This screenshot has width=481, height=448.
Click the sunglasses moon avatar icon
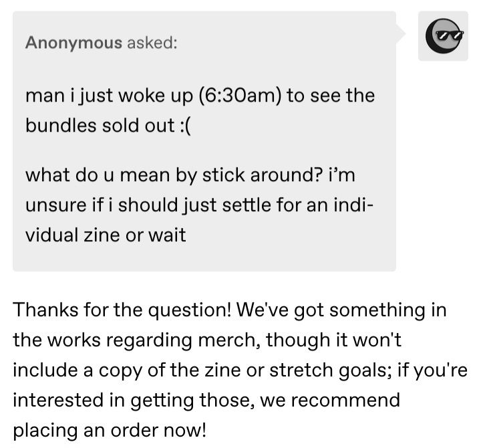tap(444, 36)
